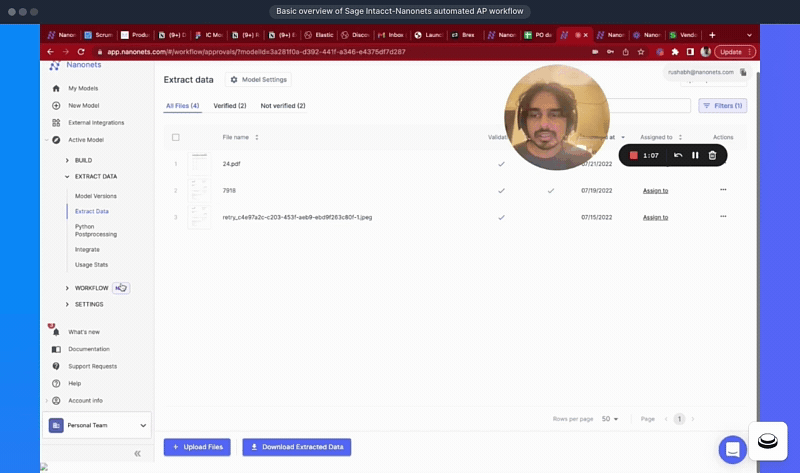
Task: Open the chat support bubble
Action: coord(732,449)
